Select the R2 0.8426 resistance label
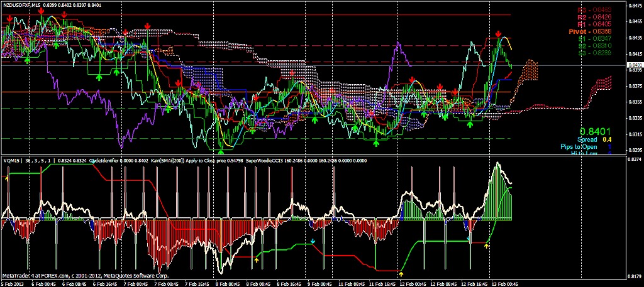This screenshot has height=287, width=644. coord(595,17)
